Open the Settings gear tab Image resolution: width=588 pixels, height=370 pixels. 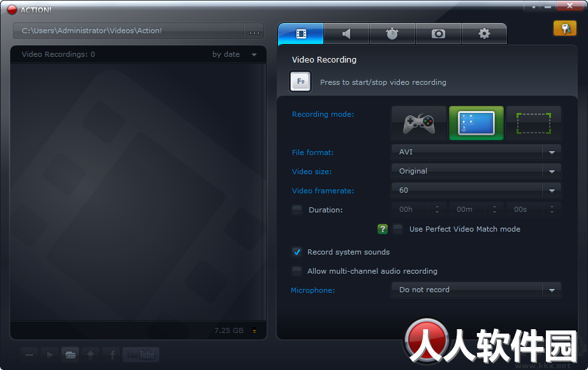pyautogui.click(x=484, y=34)
